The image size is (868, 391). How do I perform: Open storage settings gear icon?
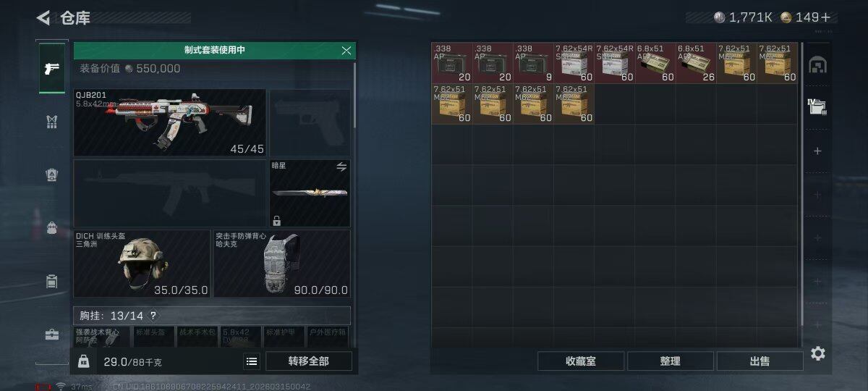click(818, 353)
